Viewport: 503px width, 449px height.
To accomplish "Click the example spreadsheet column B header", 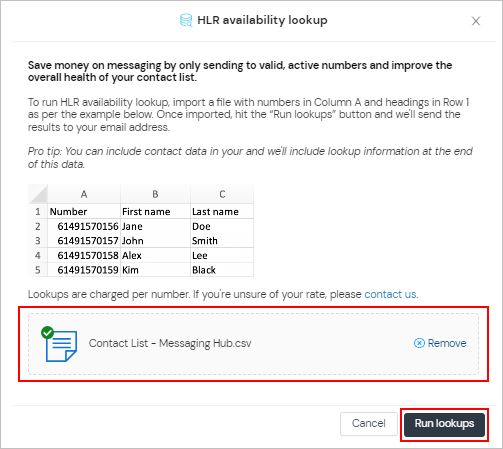I will [x=155, y=194].
